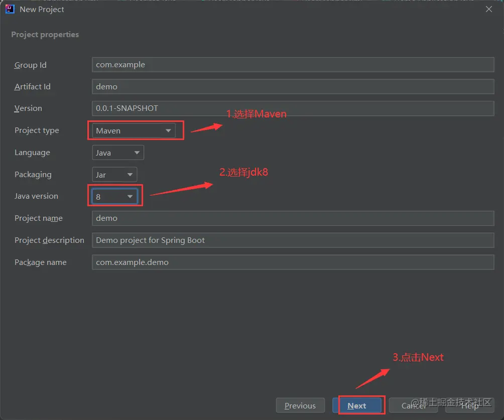Click the Project description input field
This screenshot has width=504, height=420.
click(x=293, y=240)
